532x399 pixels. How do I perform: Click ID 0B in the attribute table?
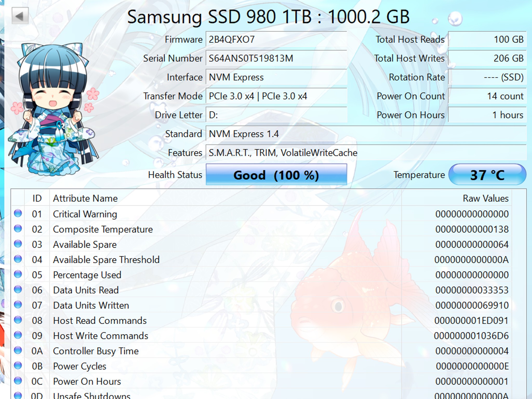click(x=37, y=366)
